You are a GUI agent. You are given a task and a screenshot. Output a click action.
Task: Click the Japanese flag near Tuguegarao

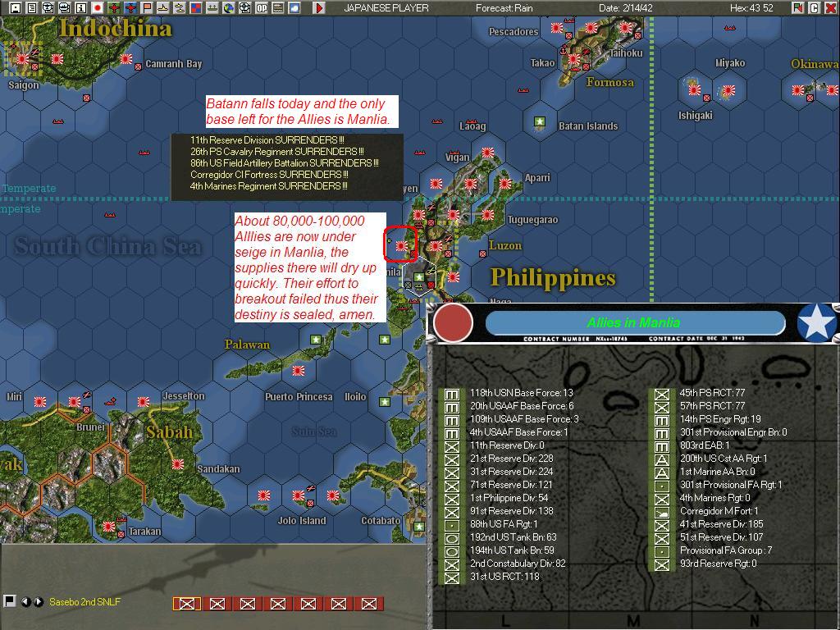[x=487, y=215]
